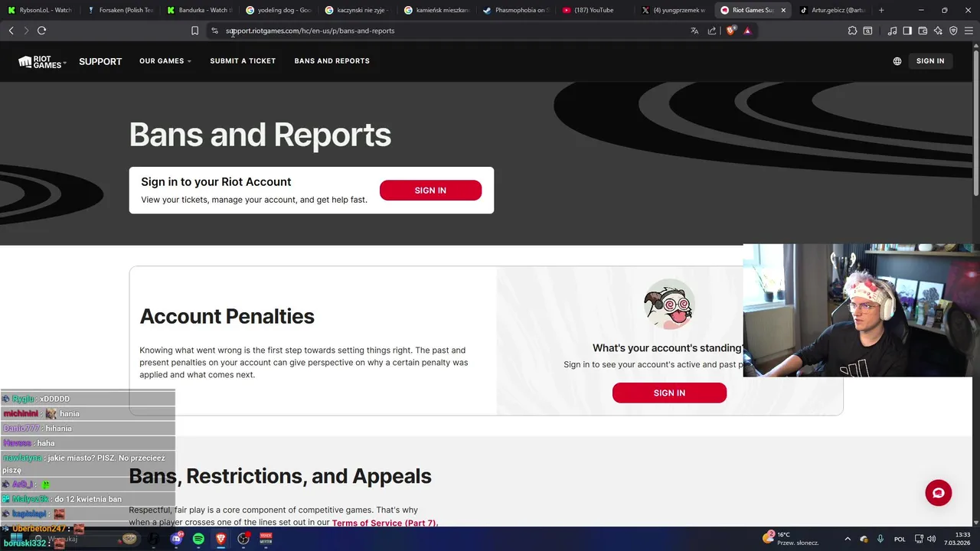Click the tab search toolbar icon

pos(867,31)
